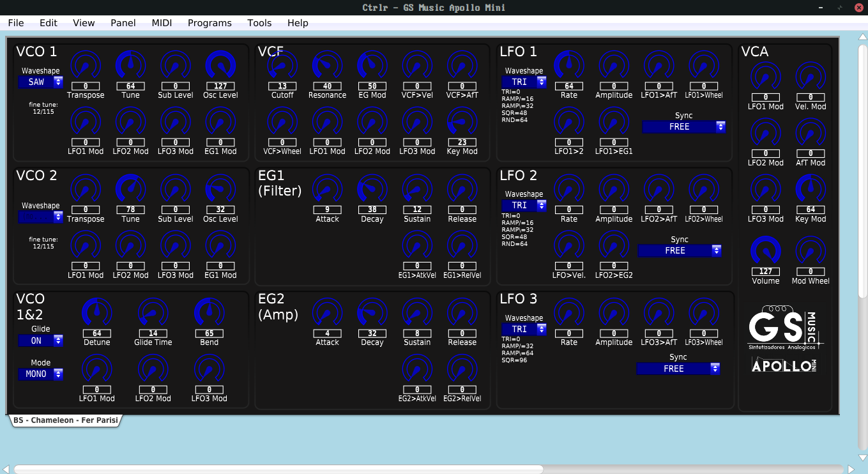
Task: Click the VCF Resonance knob
Action: pyautogui.click(x=327, y=66)
